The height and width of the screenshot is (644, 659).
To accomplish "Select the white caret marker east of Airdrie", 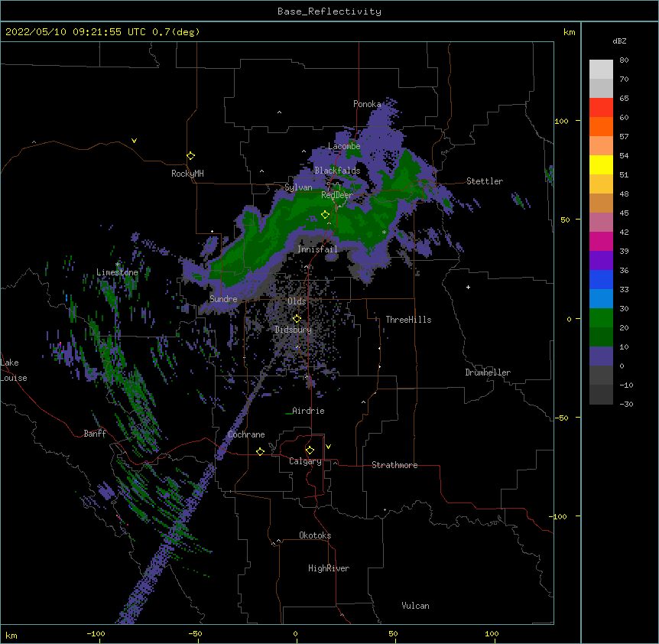I will [364, 402].
